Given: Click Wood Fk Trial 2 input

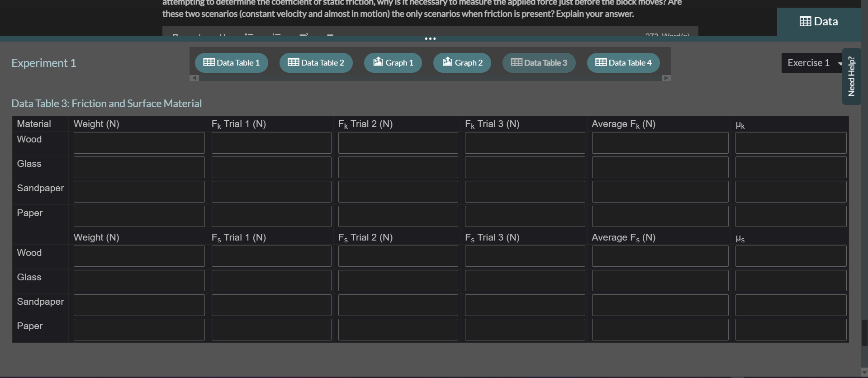Looking at the screenshot, I should (398, 143).
